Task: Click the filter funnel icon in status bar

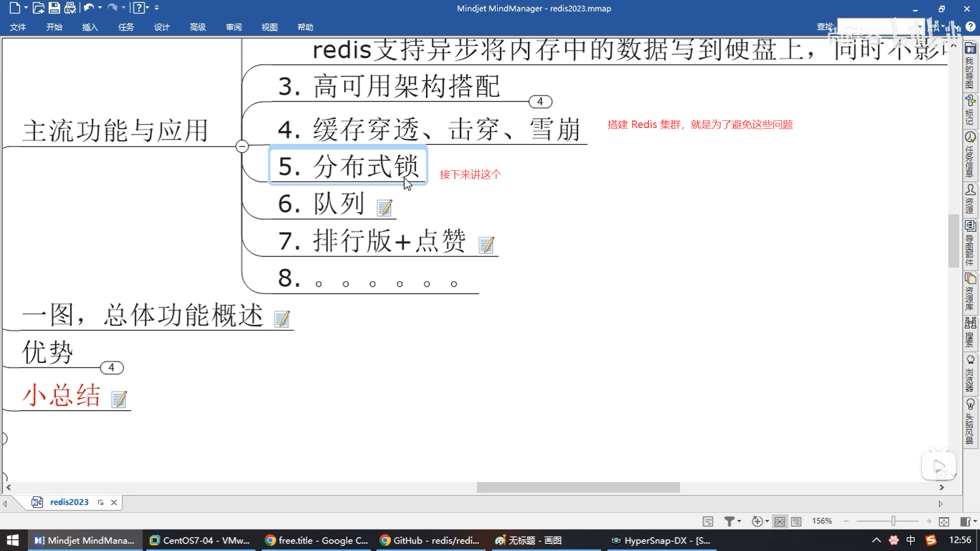Action: (729, 521)
